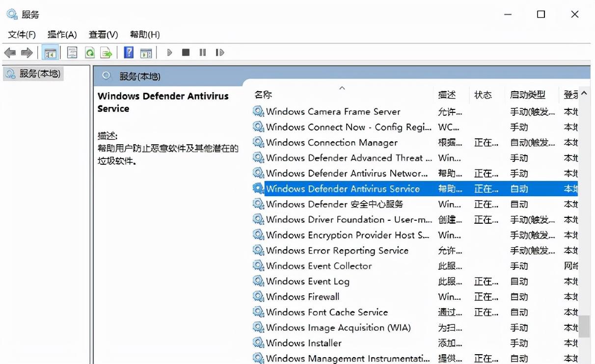Sort by the 状态 column header

click(483, 95)
